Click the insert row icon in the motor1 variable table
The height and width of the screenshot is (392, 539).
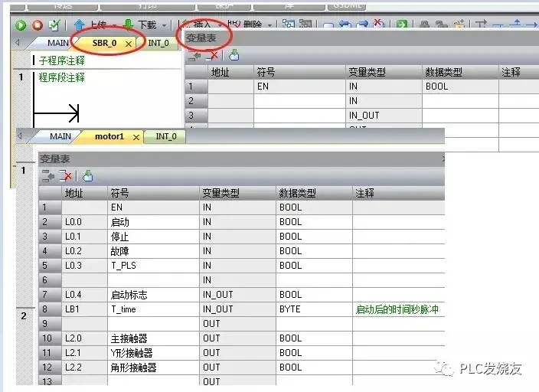point(48,176)
